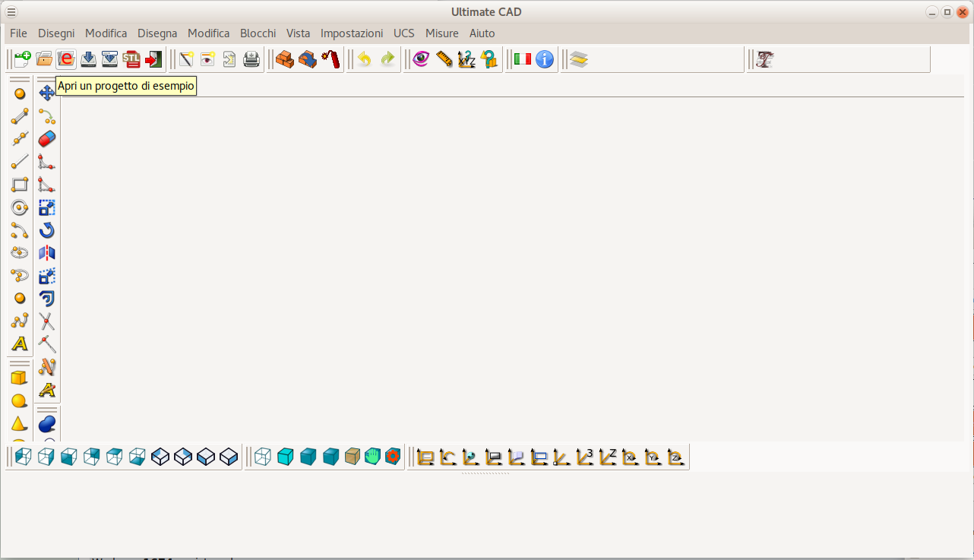974x560 pixels.
Task: Click the blue Info button
Action: (545, 59)
